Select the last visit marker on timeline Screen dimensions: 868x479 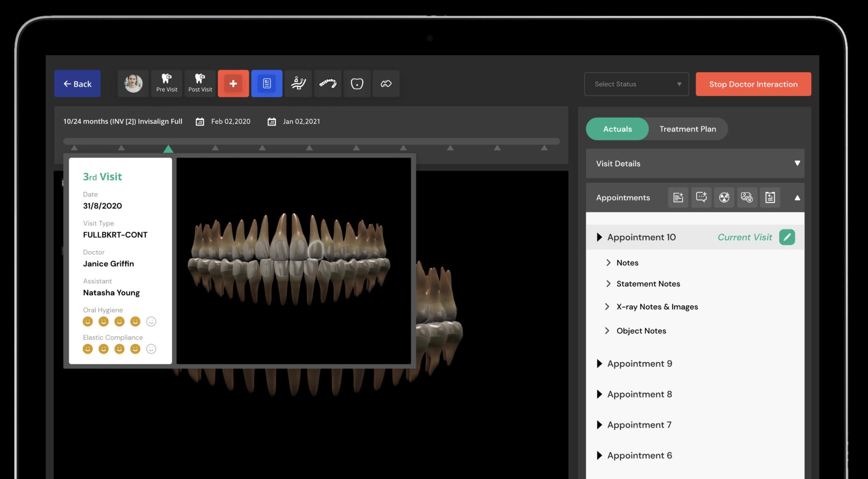click(544, 148)
